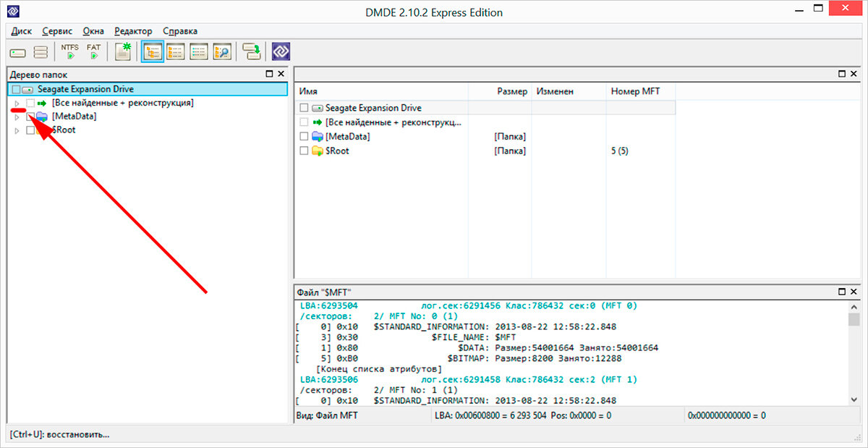Expand the [Все найденные + реконструкция] tree node
868x448 pixels.
pos(17,103)
